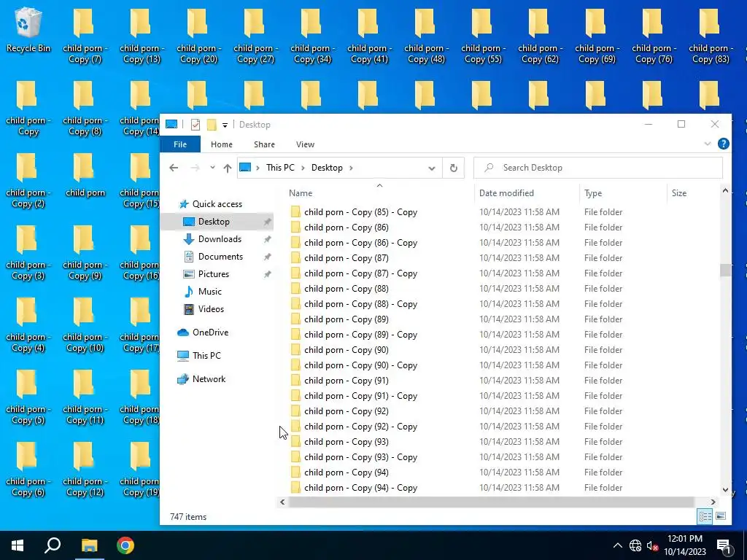Select Desktop in the navigation pane
This screenshot has height=560, width=747.
click(214, 222)
